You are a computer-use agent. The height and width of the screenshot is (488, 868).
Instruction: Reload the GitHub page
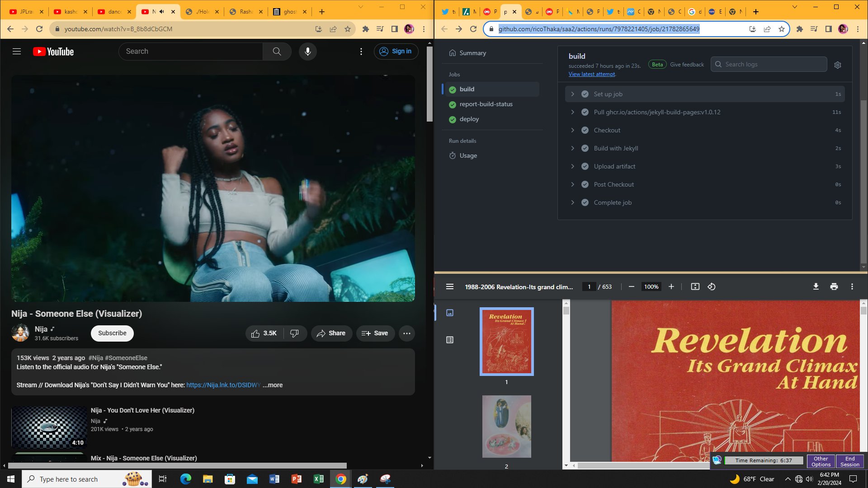coord(473,29)
